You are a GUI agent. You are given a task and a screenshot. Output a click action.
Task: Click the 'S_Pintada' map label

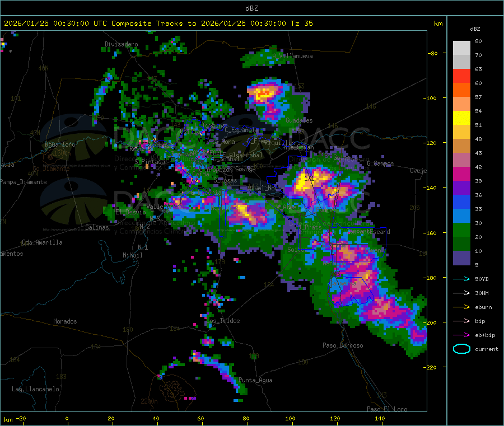[150, 162]
